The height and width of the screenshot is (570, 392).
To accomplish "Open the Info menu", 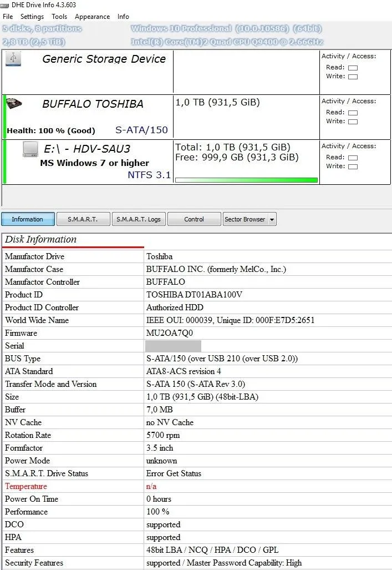I will tap(123, 16).
